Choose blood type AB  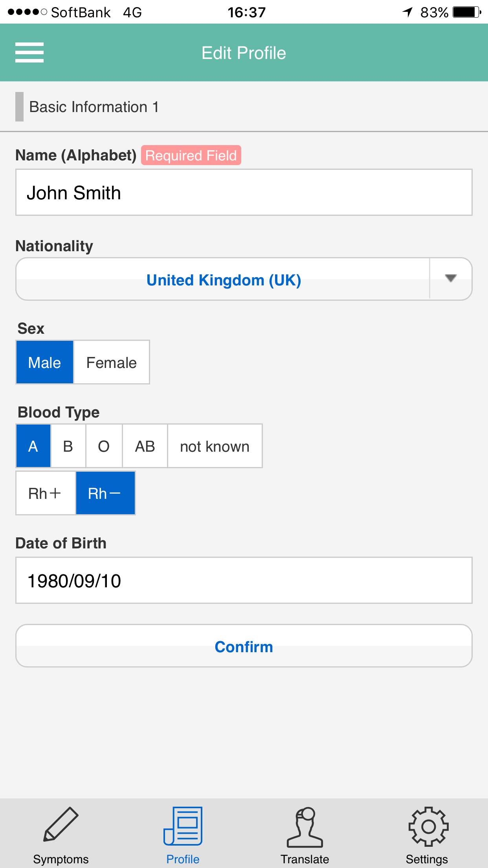point(145,446)
